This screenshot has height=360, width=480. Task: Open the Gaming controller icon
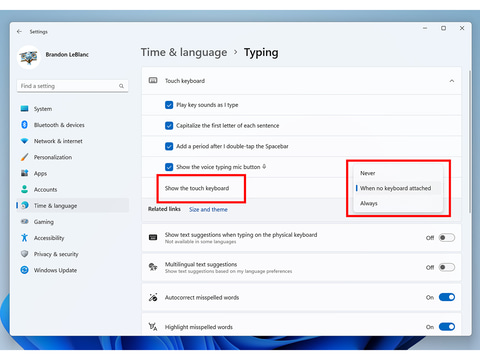[25, 222]
